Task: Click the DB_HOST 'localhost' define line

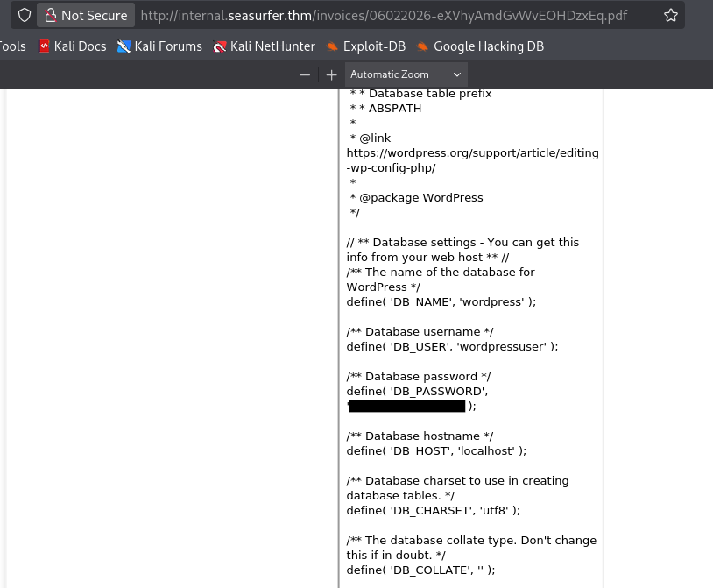Action: click(436, 451)
